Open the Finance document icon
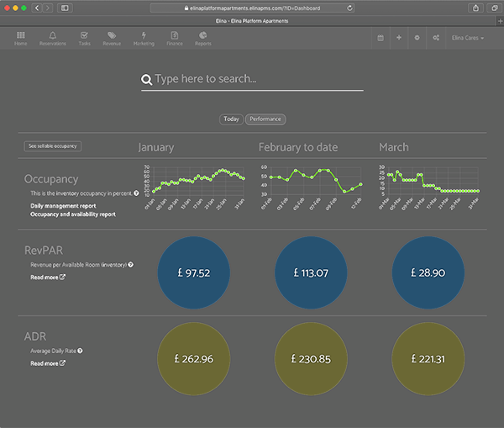504x428 pixels. 175,35
